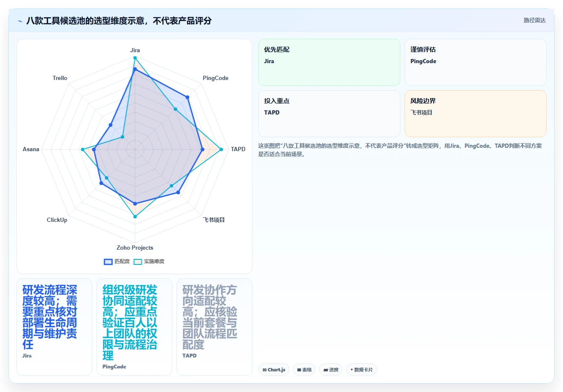Screen dimensions: 563x392
Task: Click the Chart.js tag
Action: (x=274, y=370)
